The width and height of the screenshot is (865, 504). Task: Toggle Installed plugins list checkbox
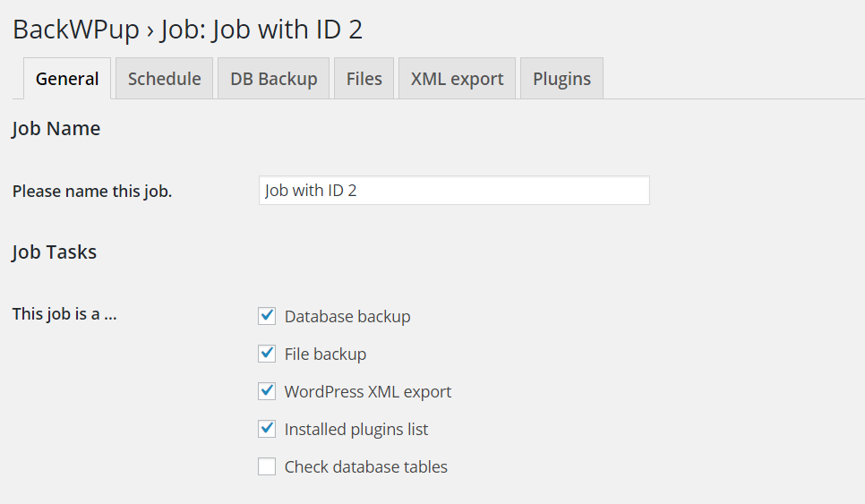coord(267,429)
